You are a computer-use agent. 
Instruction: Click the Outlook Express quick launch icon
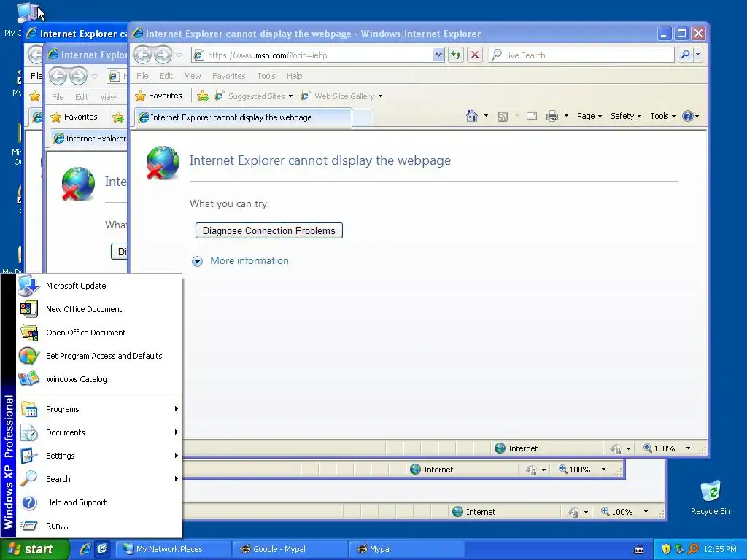point(102,549)
